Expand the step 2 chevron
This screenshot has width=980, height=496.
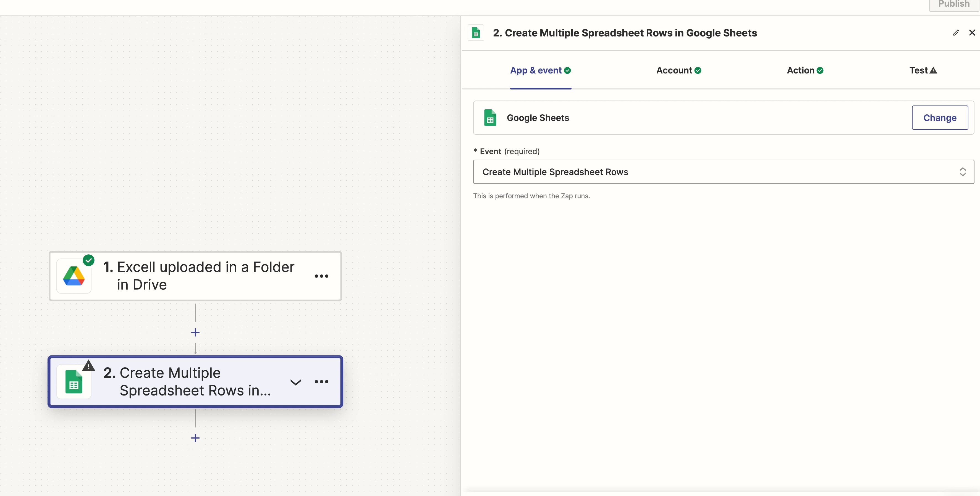[296, 382]
